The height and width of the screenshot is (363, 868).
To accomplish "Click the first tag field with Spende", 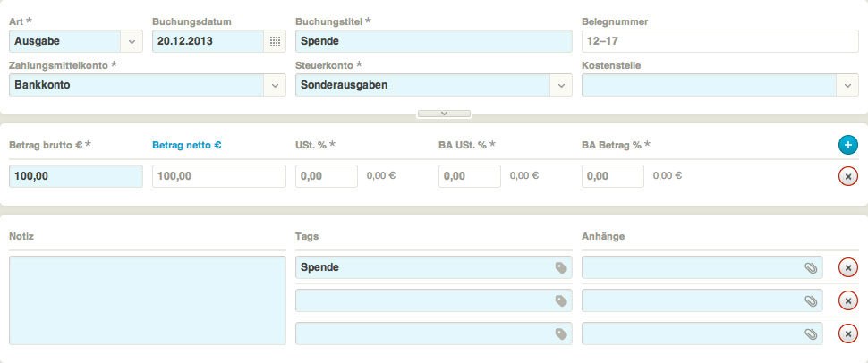I will (434, 268).
